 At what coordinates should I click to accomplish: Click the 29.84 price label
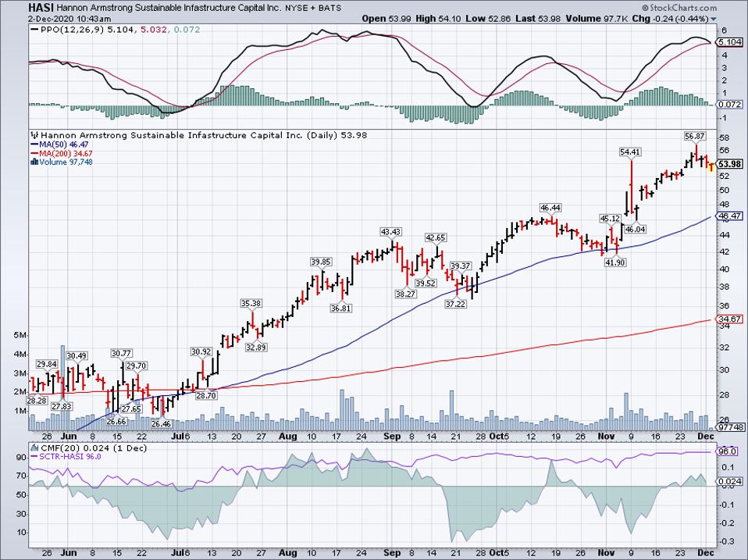click(47, 364)
